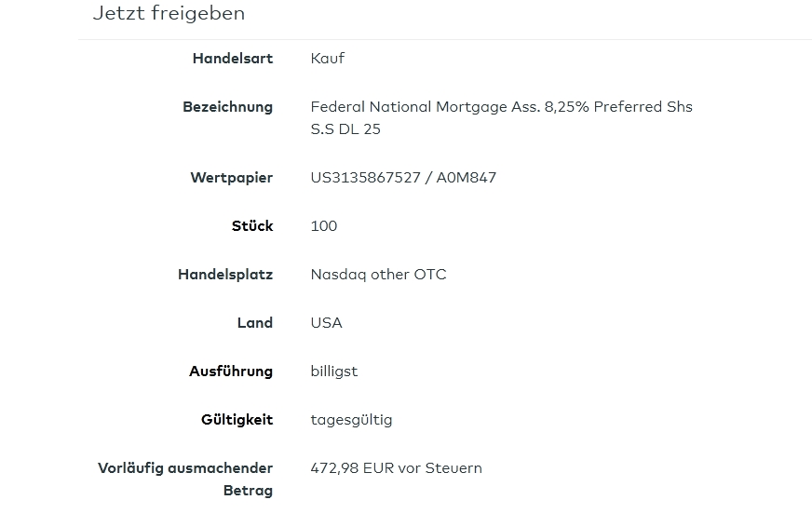The height and width of the screenshot is (527, 812).
Task: Click the Bezeichnung label
Action: (x=228, y=107)
